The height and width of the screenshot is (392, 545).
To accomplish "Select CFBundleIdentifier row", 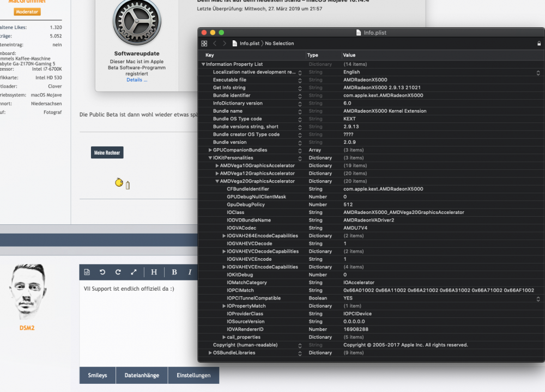I will tap(371, 189).
